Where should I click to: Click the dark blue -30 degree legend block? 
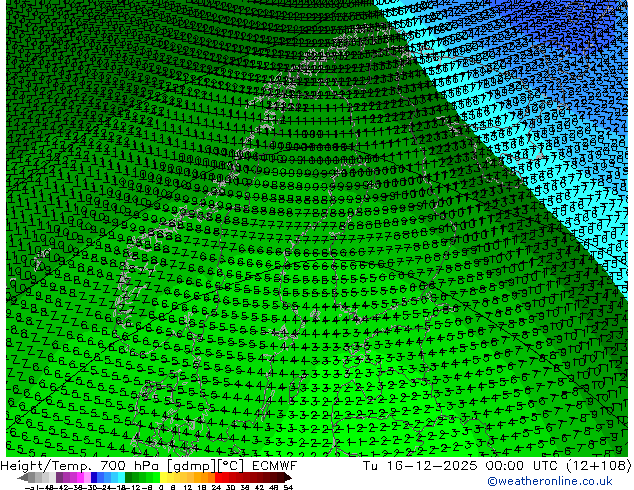(94, 477)
